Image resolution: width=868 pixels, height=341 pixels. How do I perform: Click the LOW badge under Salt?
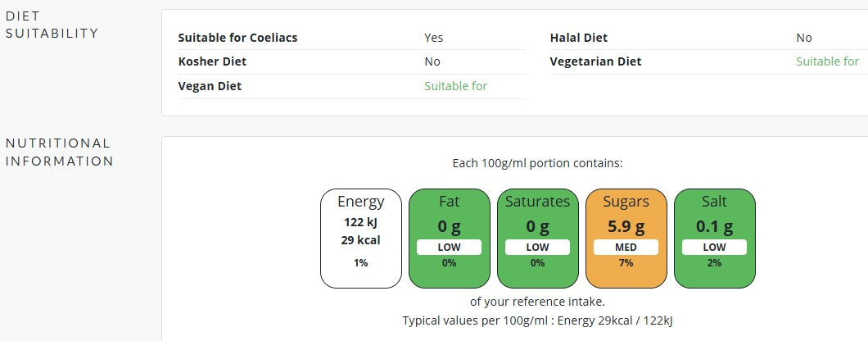(x=714, y=247)
